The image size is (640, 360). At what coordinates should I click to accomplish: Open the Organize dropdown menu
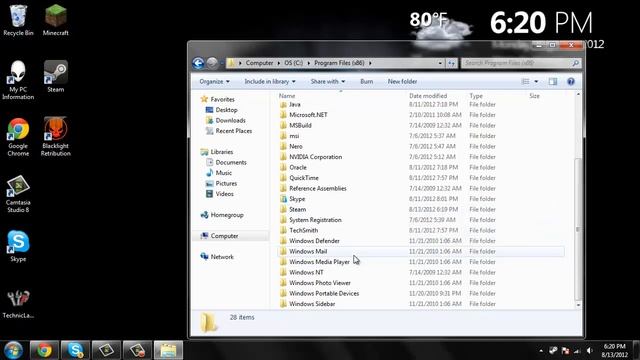(x=214, y=82)
